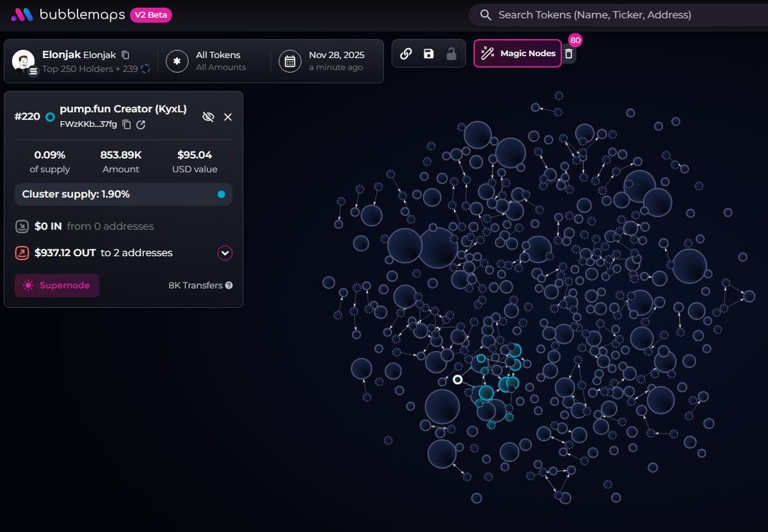Hide wallet #220 with crossed-eye icon

(x=207, y=117)
